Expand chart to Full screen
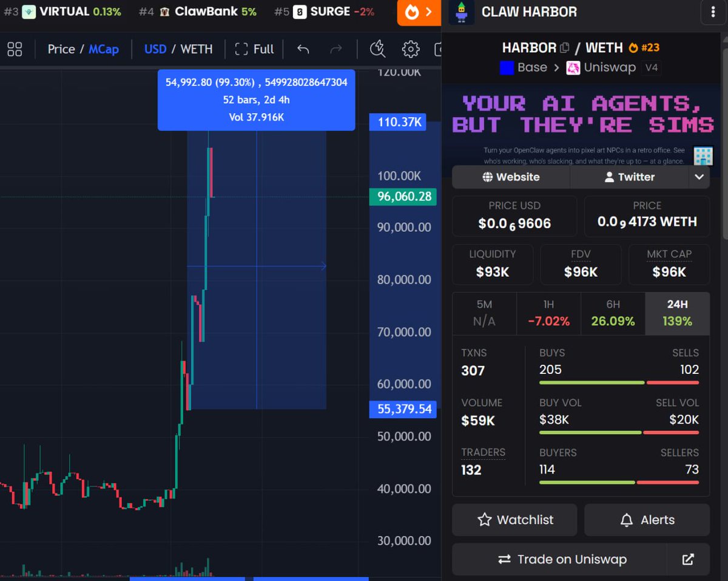 pos(254,49)
